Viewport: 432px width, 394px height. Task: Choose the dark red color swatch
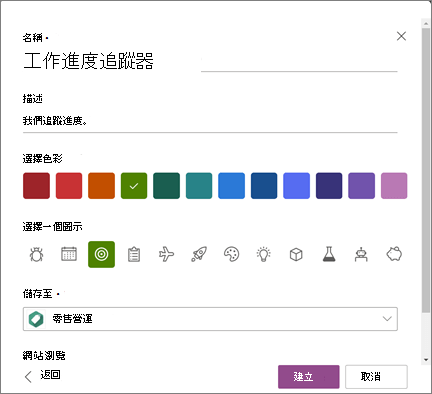pos(36,186)
